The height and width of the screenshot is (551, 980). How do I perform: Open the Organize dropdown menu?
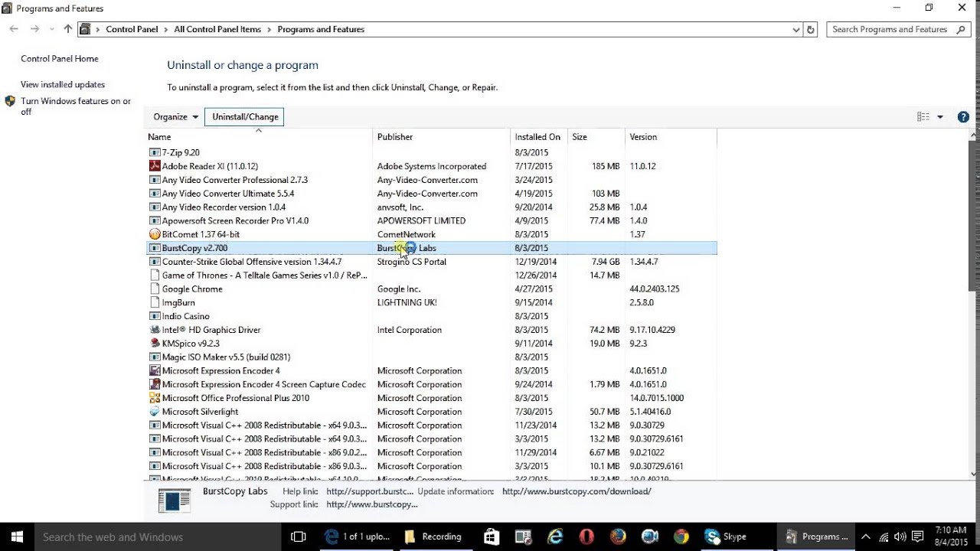click(175, 117)
